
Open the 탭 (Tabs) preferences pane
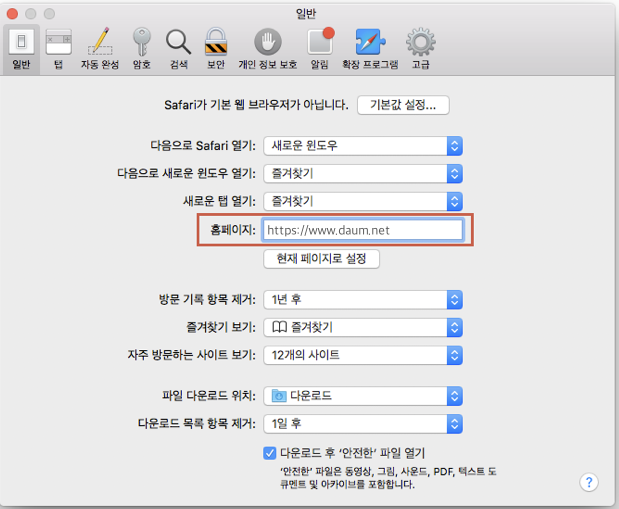coord(58,49)
